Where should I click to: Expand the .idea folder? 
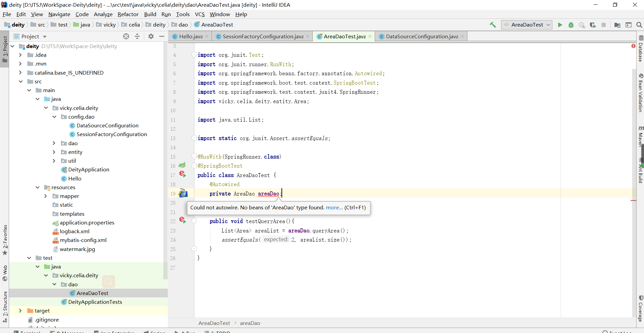(20, 55)
